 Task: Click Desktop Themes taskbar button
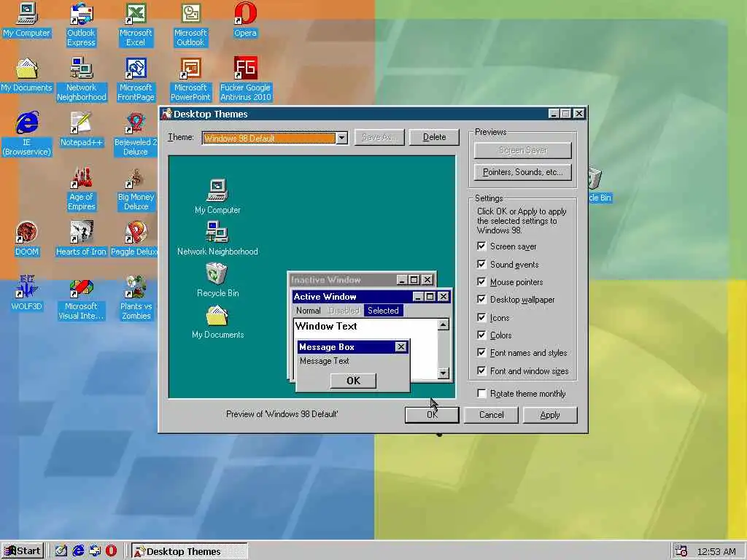(189, 551)
